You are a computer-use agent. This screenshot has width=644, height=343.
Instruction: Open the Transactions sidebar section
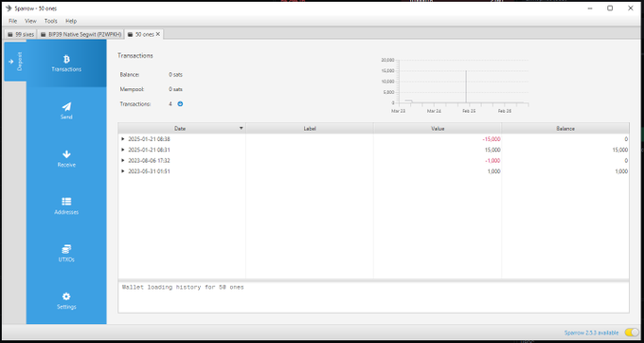click(x=66, y=63)
